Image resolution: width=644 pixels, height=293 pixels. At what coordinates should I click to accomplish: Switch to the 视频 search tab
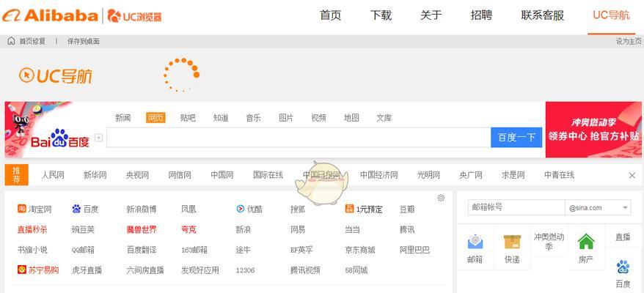[x=318, y=118]
